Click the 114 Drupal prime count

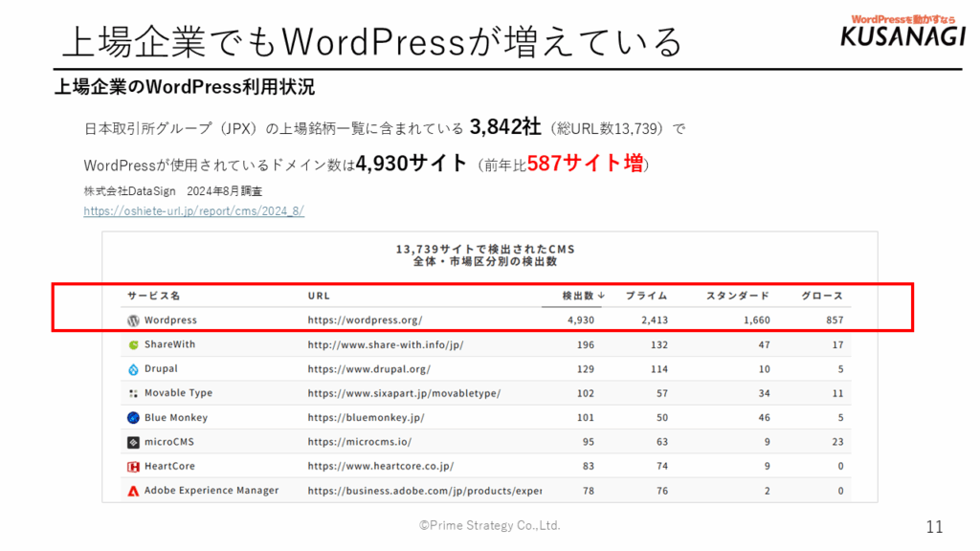[659, 369]
